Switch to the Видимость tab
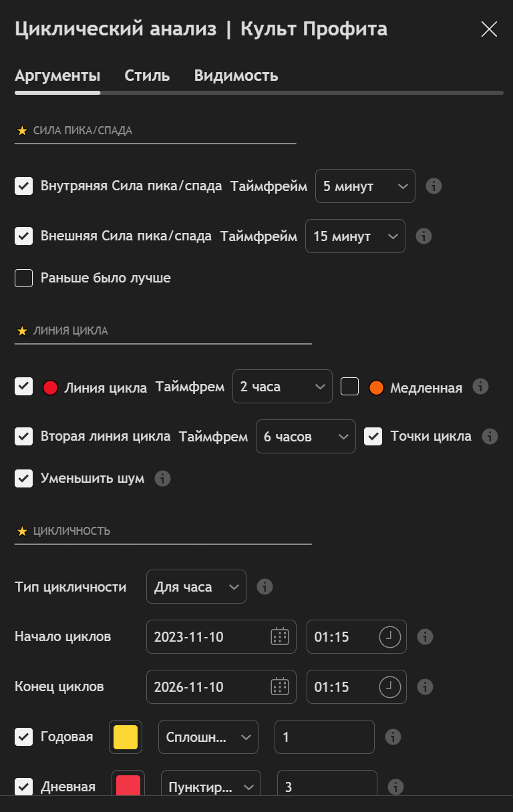Screen dimensions: 513x812 (236, 75)
